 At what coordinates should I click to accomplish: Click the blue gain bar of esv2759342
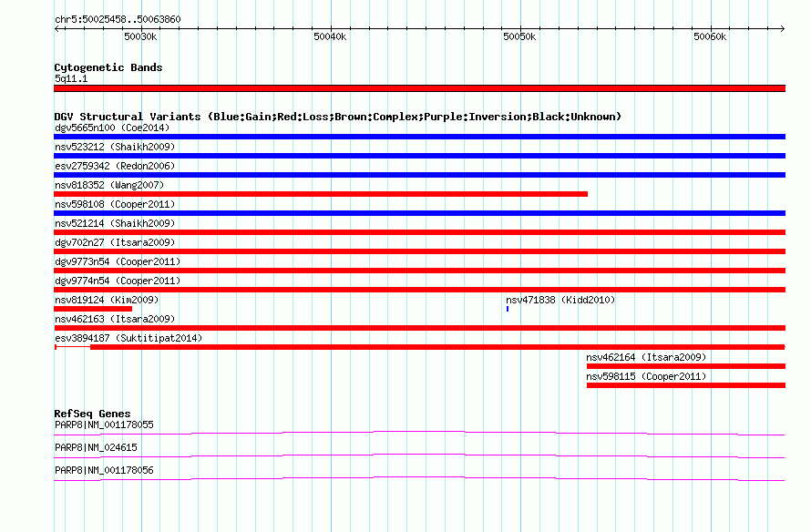click(419, 175)
